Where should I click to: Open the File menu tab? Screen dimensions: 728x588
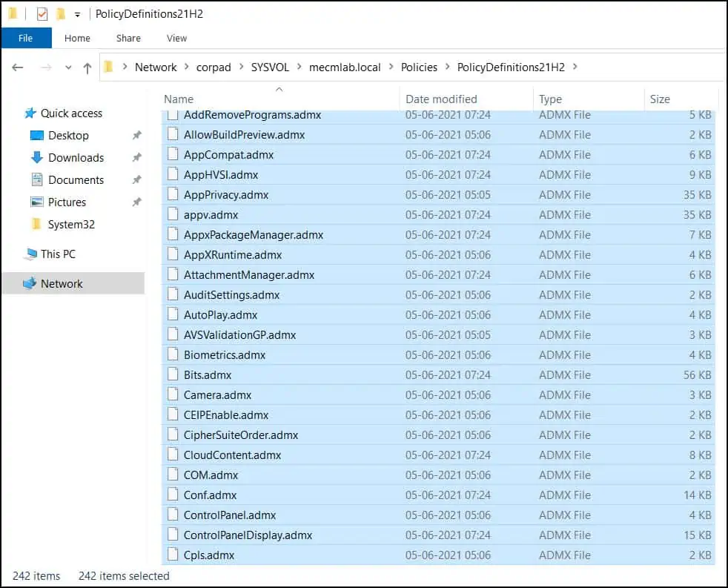[x=26, y=38]
